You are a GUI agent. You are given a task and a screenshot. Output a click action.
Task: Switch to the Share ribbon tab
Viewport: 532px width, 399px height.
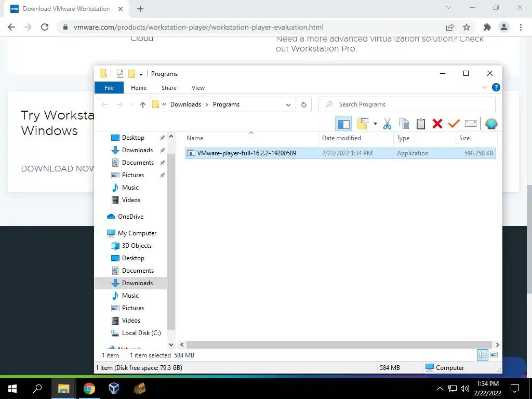click(x=169, y=88)
